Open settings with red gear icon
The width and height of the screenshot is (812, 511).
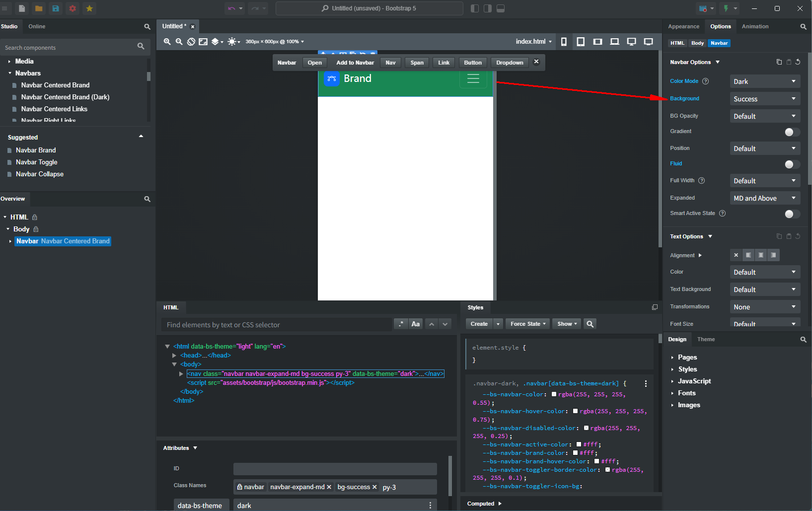pyautogui.click(x=73, y=8)
